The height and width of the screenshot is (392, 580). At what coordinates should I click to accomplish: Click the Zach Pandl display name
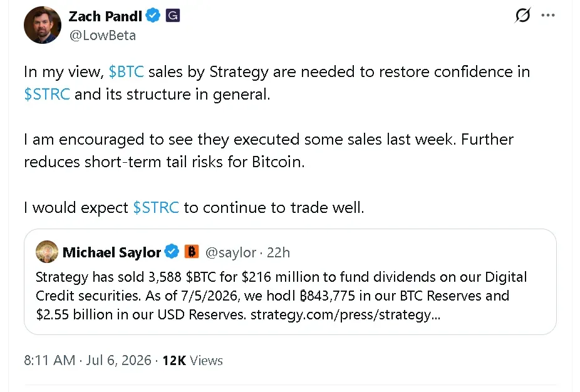[x=105, y=16]
